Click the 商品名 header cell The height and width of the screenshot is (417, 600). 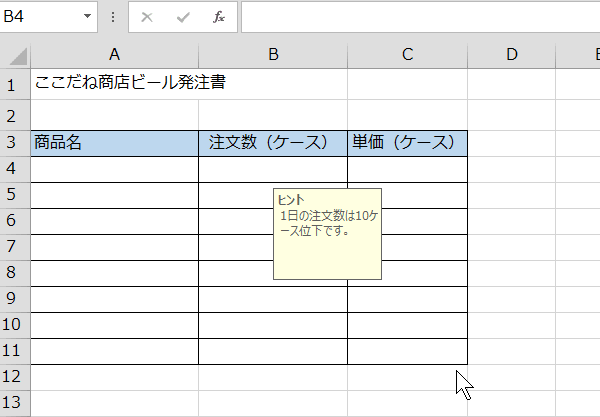(x=114, y=143)
